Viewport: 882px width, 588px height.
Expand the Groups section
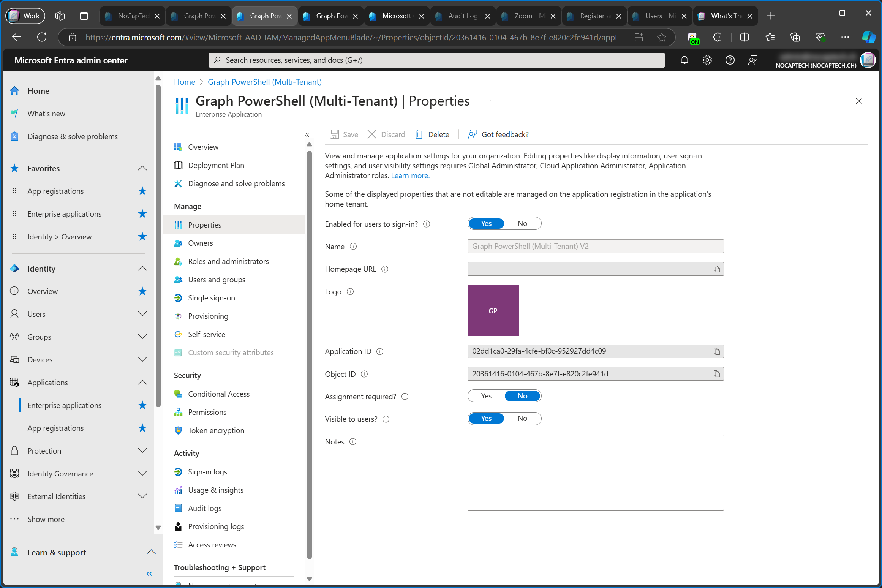point(142,337)
